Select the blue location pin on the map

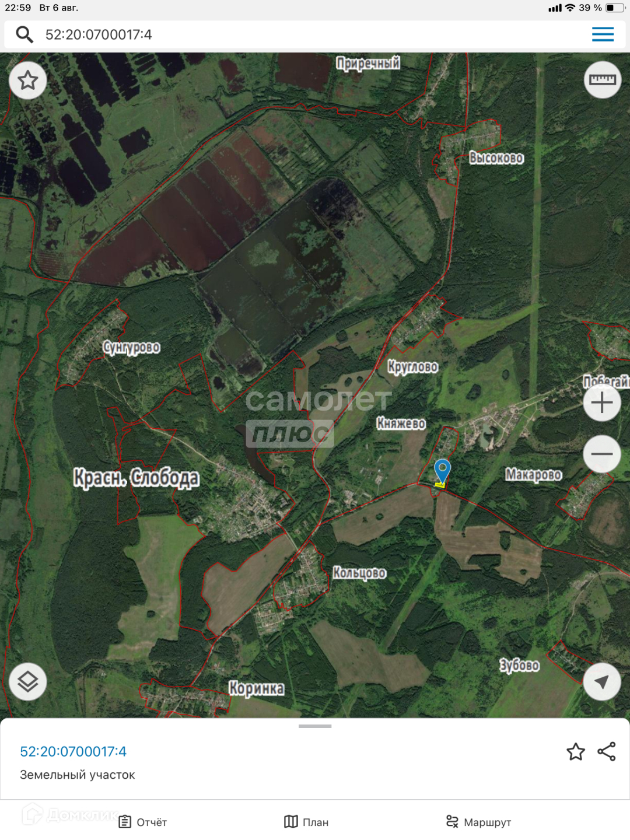click(x=442, y=471)
